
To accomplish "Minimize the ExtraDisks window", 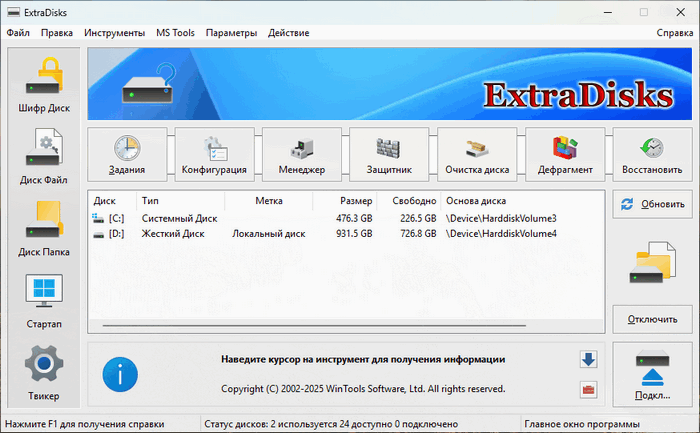I will (x=608, y=12).
